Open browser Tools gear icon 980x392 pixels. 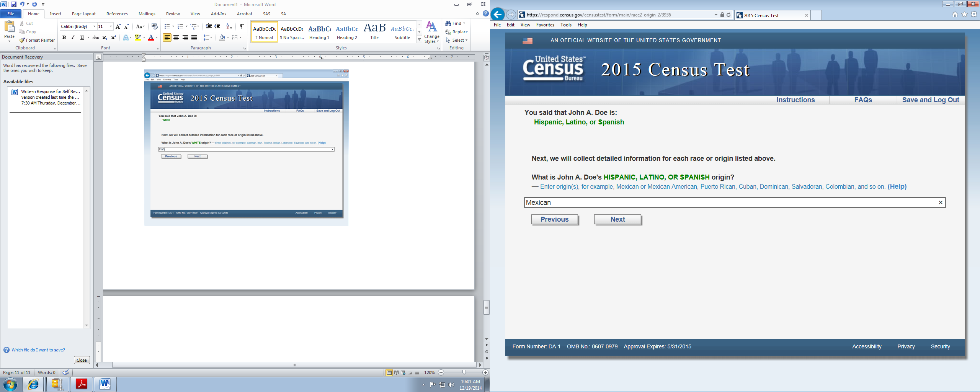974,15
